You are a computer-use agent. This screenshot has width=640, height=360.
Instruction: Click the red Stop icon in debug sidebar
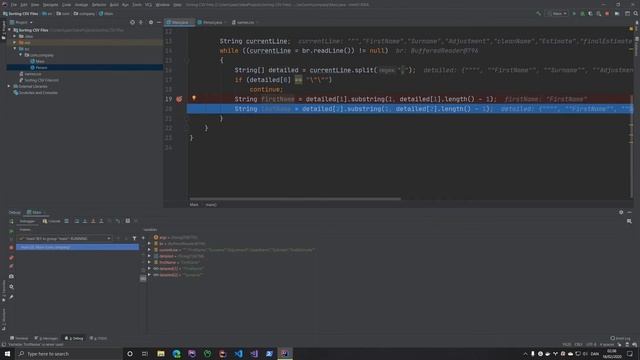pyautogui.click(x=11, y=248)
